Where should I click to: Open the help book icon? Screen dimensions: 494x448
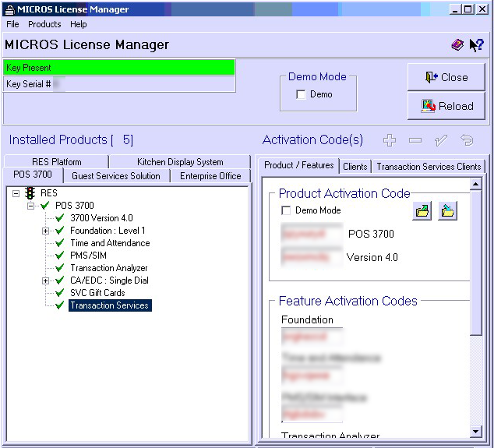(457, 45)
